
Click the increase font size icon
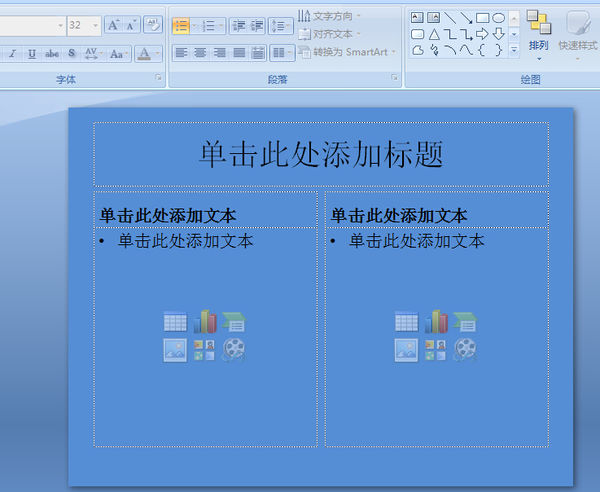114,25
